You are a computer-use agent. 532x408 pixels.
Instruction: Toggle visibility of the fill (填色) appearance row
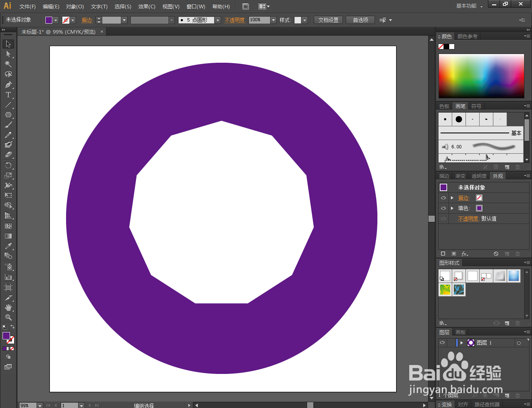tap(443, 208)
